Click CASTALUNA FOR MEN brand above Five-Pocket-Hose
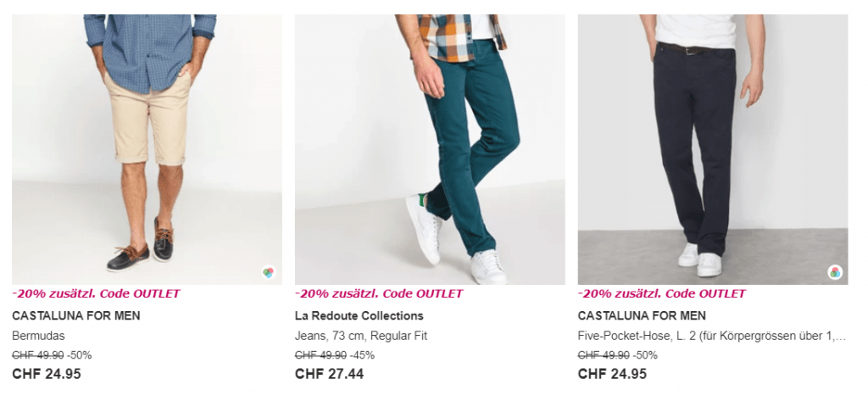The width and height of the screenshot is (868, 401). click(642, 316)
